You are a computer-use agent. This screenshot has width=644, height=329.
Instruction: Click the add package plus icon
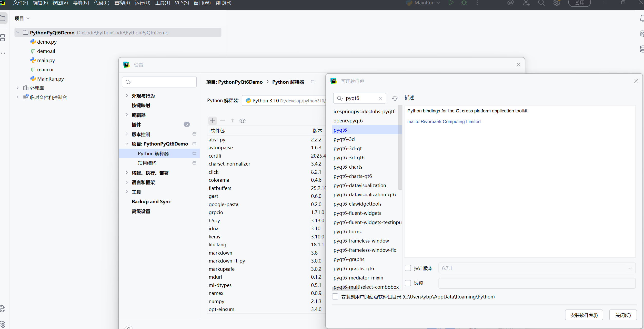tap(212, 121)
